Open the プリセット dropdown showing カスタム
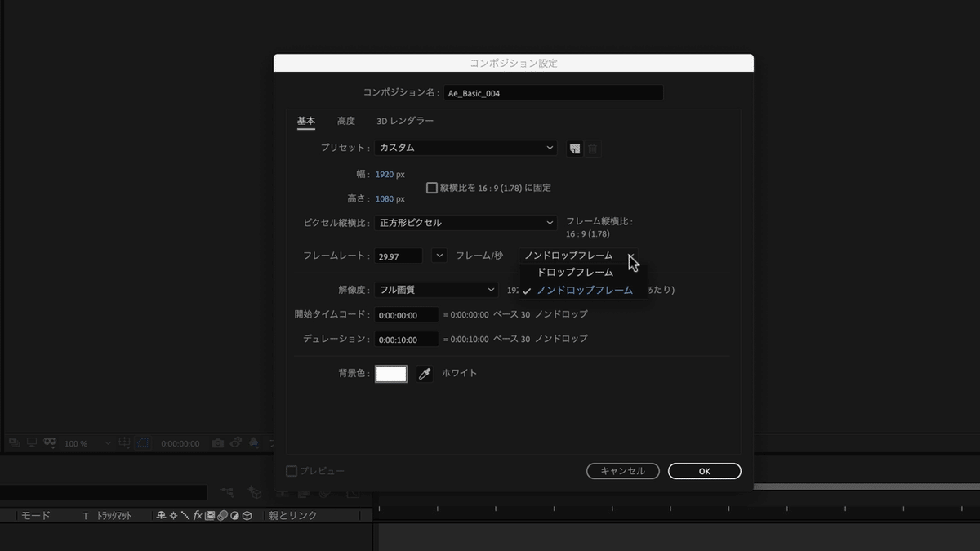Viewport: 980px width, 551px height. (465, 148)
